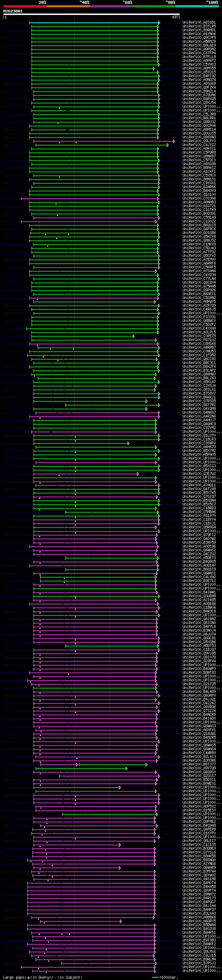Select the UniRef100_C5L3R8 label
Image resolution: width=222 pixels, height=980 pixels.
tap(199, 114)
